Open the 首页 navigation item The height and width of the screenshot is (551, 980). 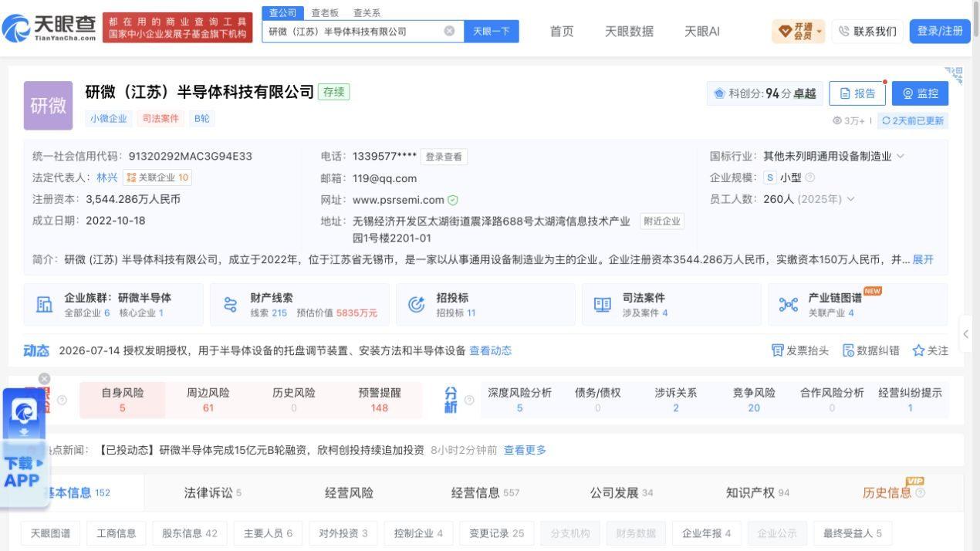point(562,32)
